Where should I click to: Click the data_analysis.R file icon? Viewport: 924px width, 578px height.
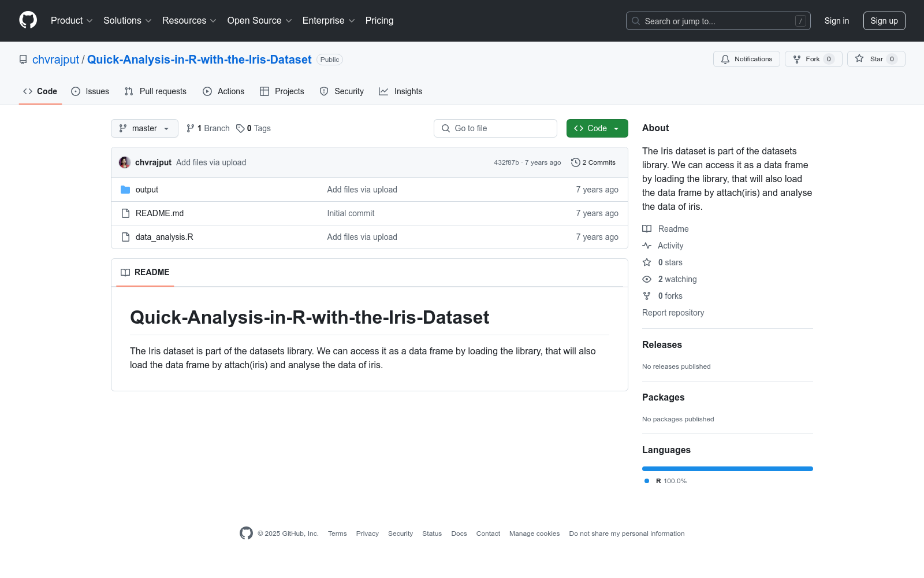125,237
